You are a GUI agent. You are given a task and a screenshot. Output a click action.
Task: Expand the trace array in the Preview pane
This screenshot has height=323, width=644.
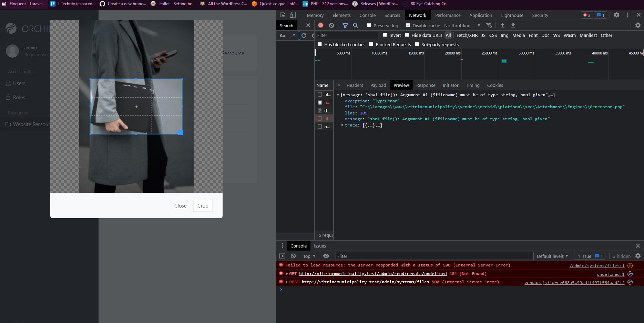point(342,125)
